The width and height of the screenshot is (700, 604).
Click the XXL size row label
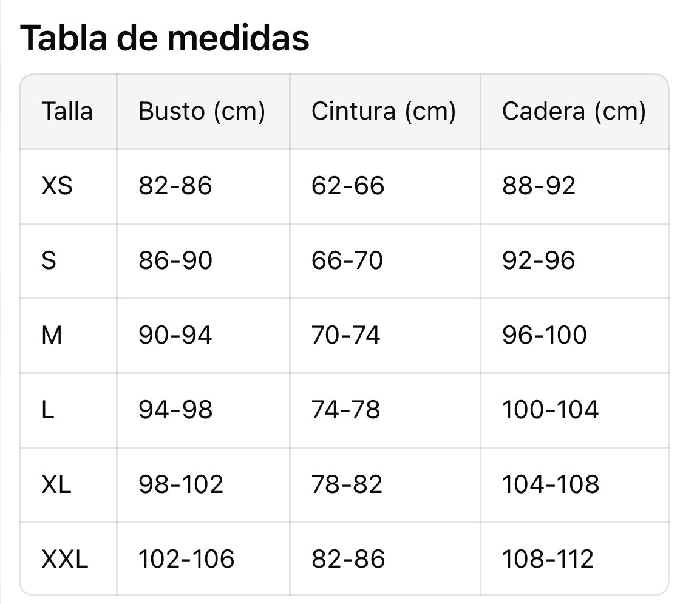click(65, 558)
